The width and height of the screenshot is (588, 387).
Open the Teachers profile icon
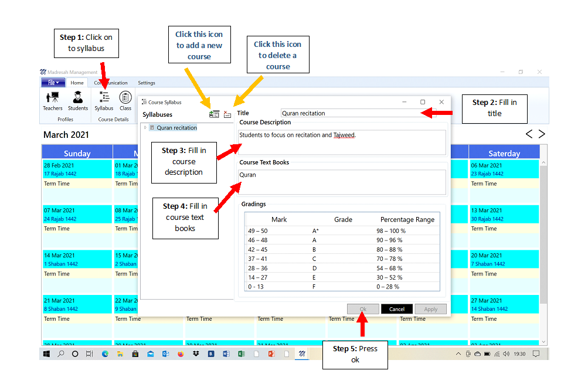tap(52, 100)
